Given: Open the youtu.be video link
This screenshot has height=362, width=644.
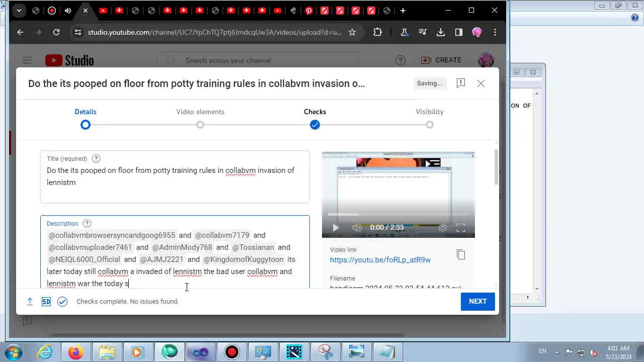Looking at the screenshot, I should tap(380, 260).
